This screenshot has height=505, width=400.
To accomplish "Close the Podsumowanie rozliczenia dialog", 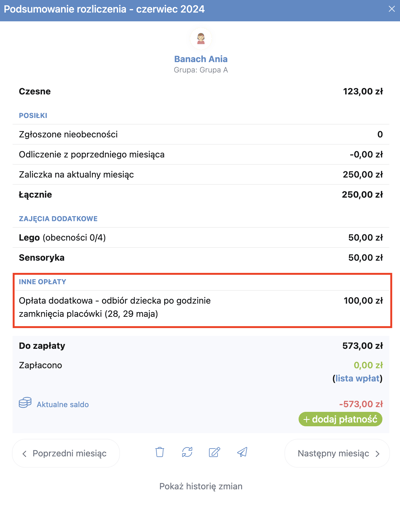I will point(392,9).
